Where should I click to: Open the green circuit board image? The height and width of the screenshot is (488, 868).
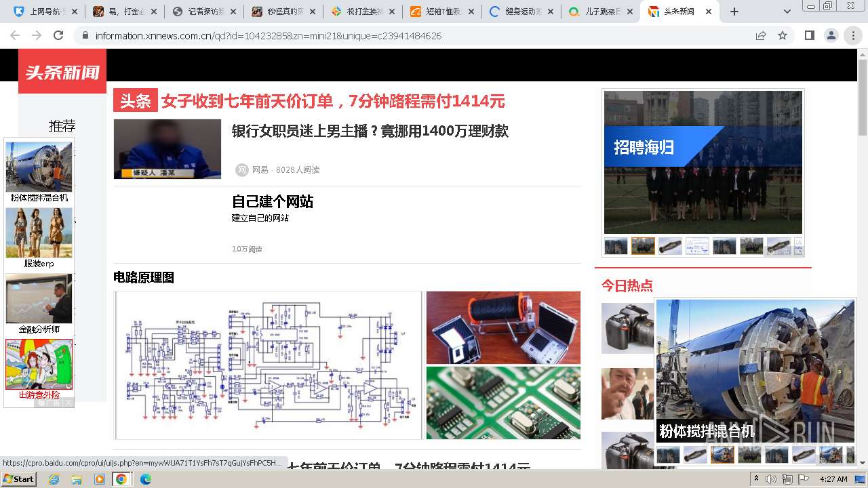tap(503, 403)
